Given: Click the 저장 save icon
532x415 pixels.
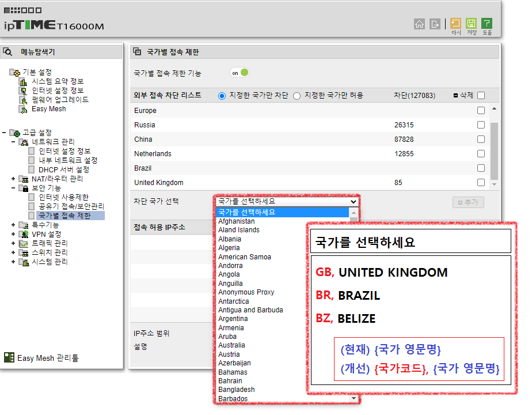Looking at the screenshot, I should (x=472, y=24).
